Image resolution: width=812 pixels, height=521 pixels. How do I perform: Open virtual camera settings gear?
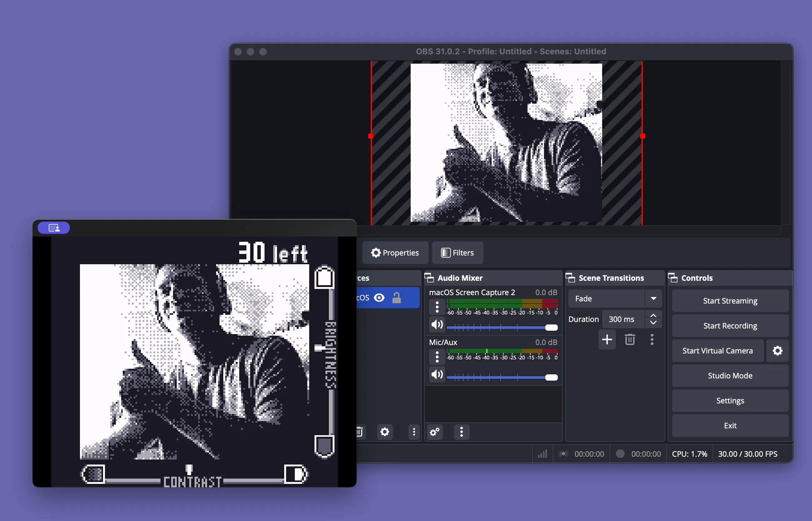click(x=777, y=351)
